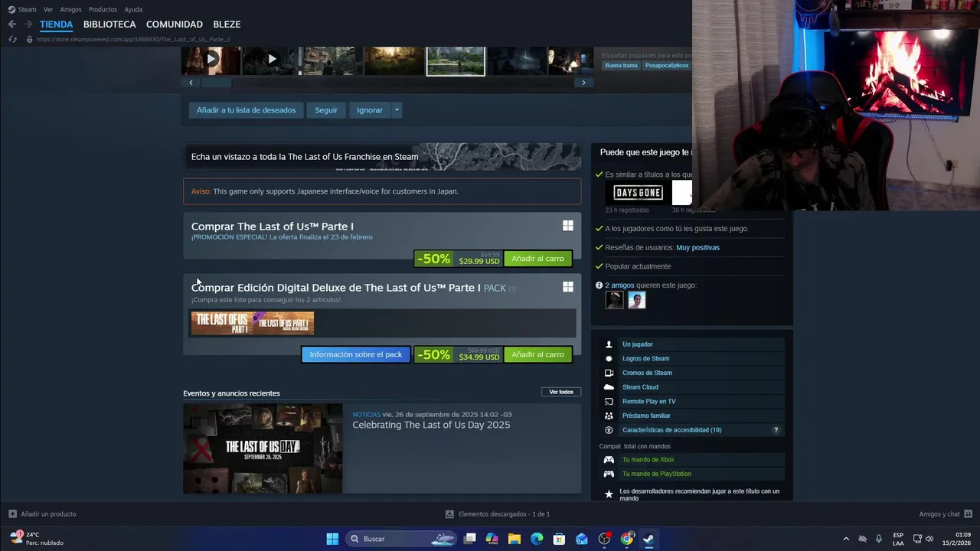Open Amigos y chat
The height and width of the screenshot is (551, 980).
click(x=946, y=514)
